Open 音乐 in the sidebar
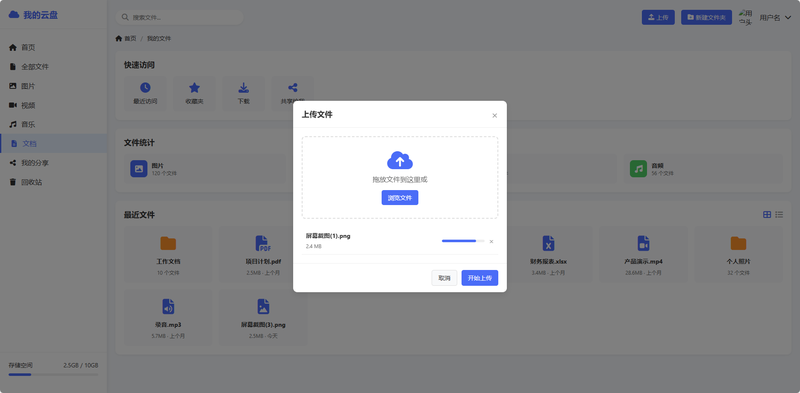Screen dimensions: 800x393 (54, 125)
